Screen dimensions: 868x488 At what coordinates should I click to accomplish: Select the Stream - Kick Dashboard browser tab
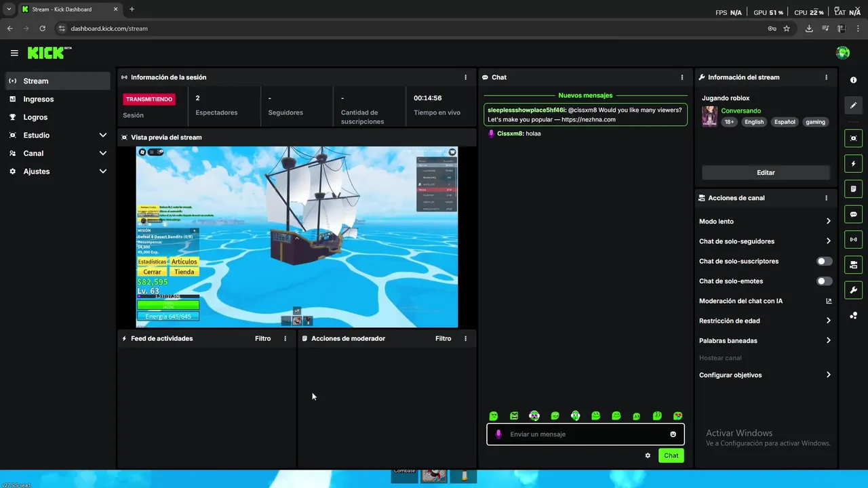[69, 9]
